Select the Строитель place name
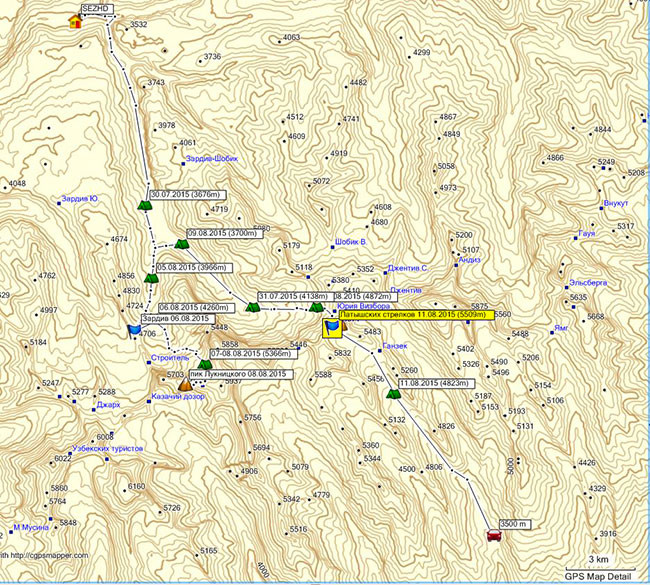 point(170,358)
